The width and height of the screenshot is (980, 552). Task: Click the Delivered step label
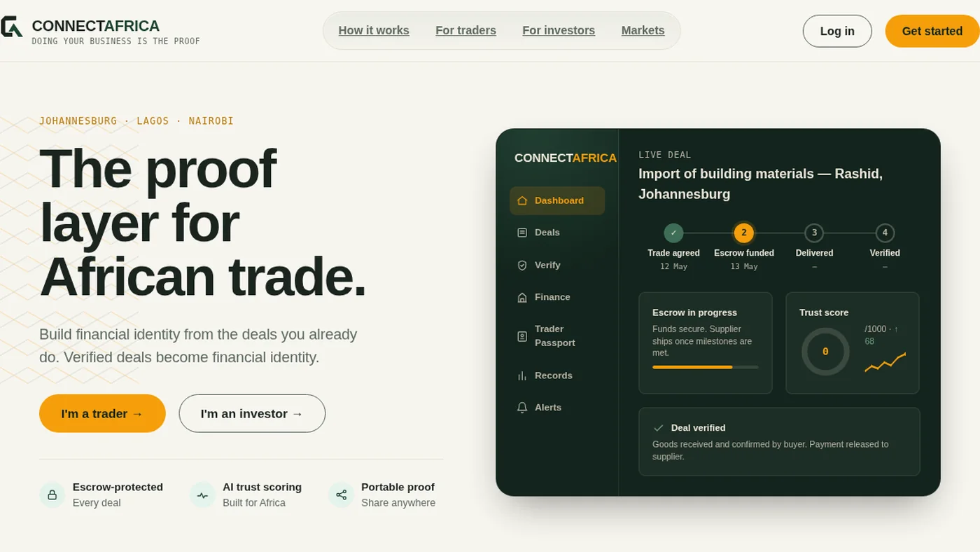(x=814, y=253)
